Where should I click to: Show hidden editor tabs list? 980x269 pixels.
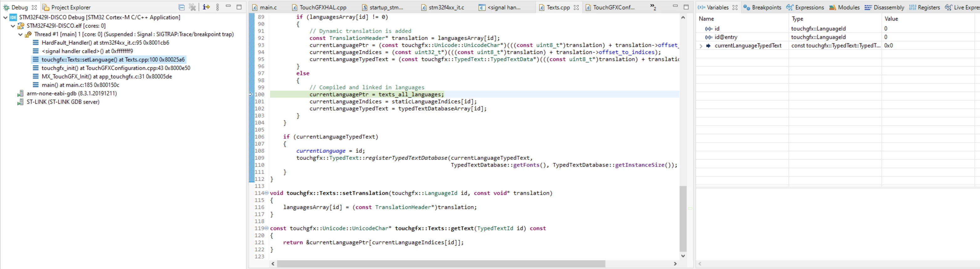click(653, 7)
